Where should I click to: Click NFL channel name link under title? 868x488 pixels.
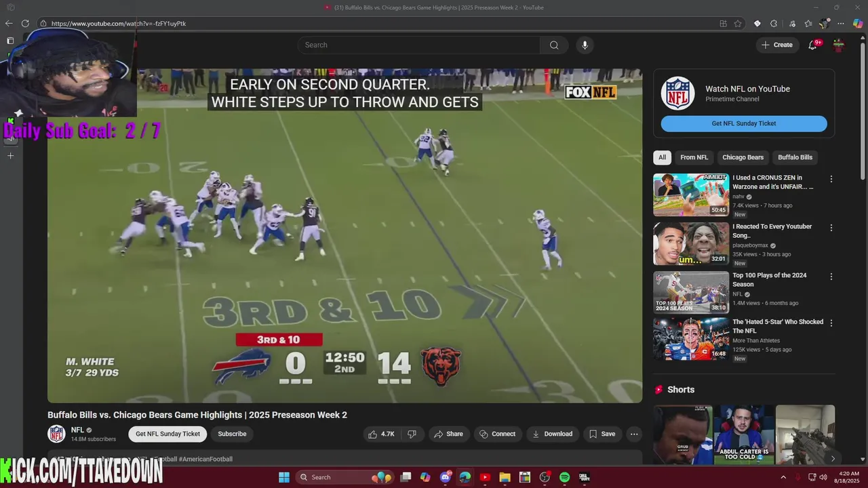[77, 430]
